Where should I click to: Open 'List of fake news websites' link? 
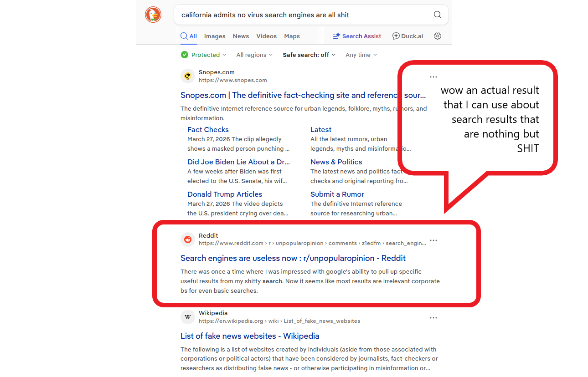pyautogui.click(x=250, y=336)
